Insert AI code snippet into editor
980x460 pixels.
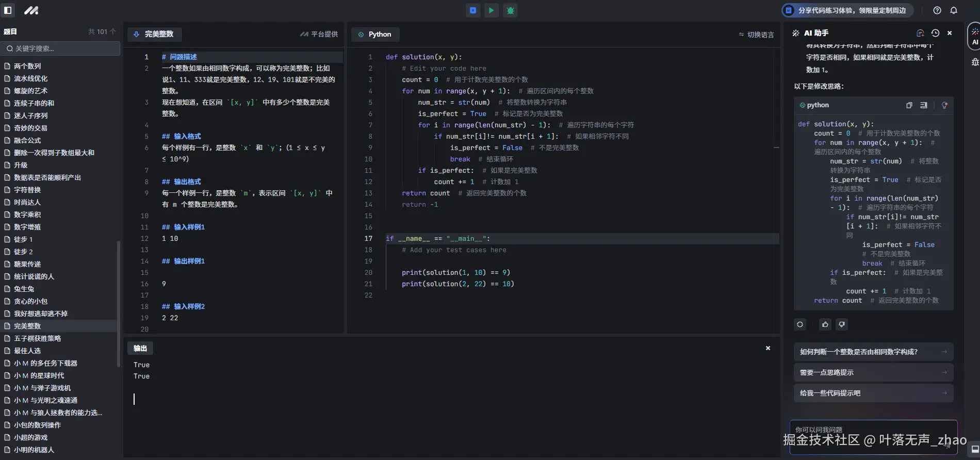(924, 105)
